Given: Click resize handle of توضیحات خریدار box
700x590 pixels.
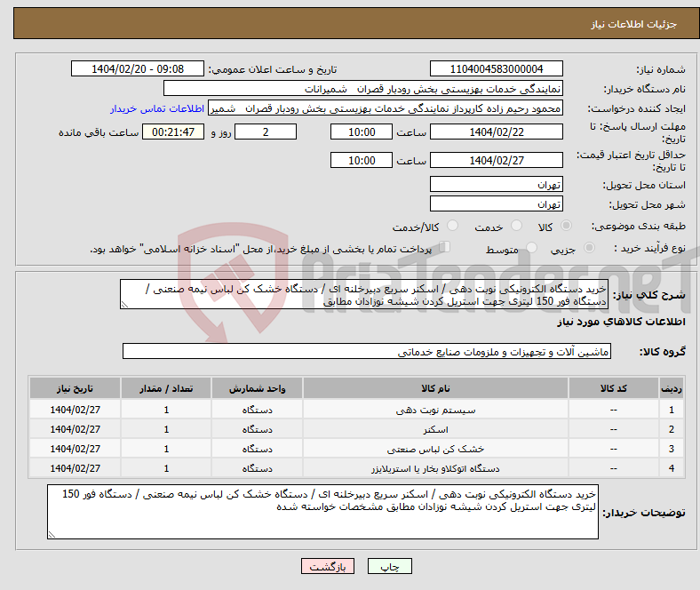Looking at the screenshot, I should coord(52,534).
